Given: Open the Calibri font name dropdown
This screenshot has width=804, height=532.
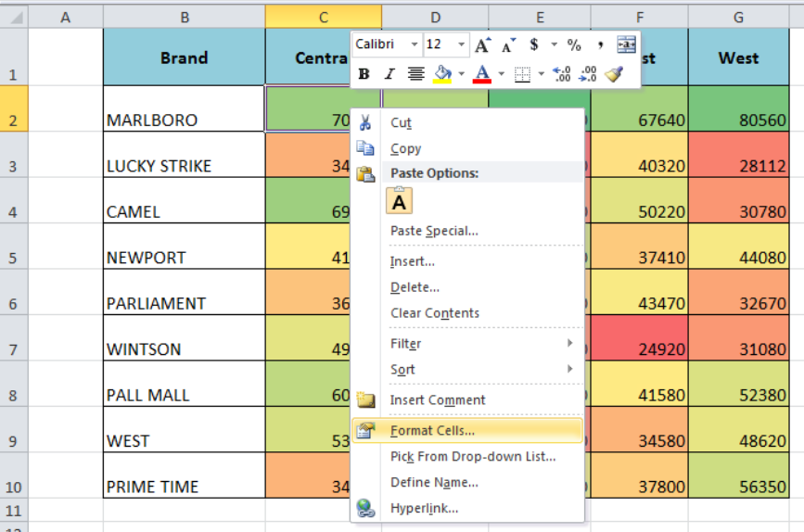Looking at the screenshot, I should (414, 44).
